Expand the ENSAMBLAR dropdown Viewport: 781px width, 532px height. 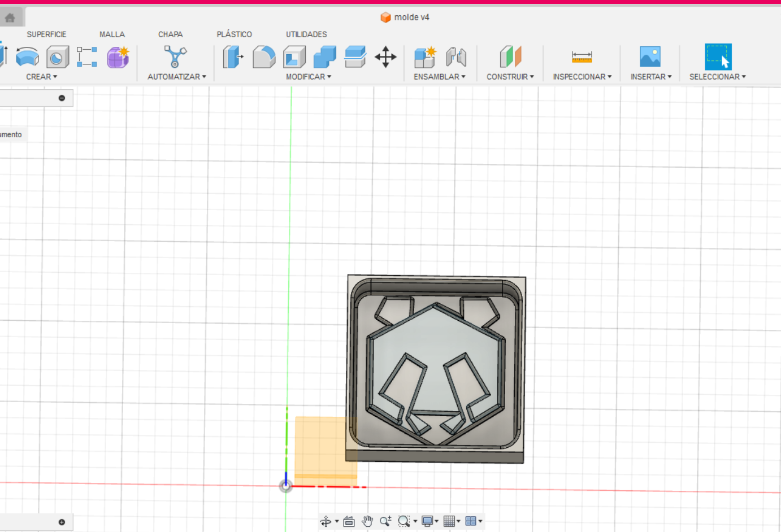(x=440, y=77)
